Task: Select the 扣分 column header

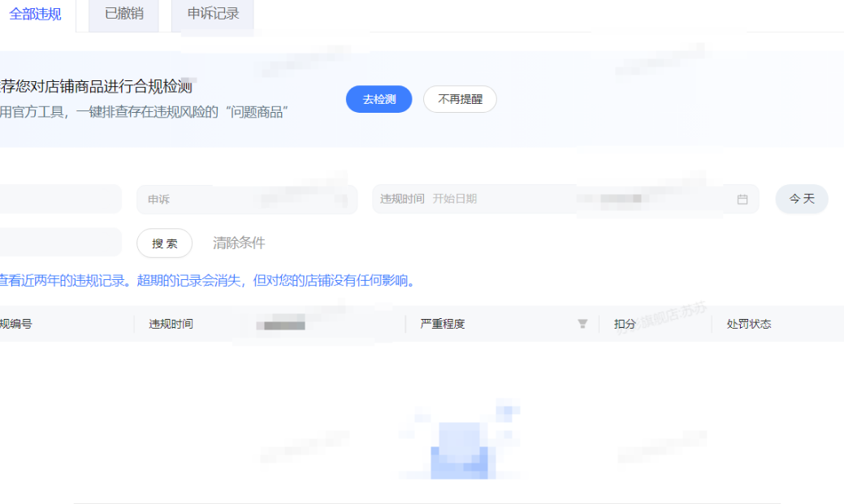Action: [625, 324]
